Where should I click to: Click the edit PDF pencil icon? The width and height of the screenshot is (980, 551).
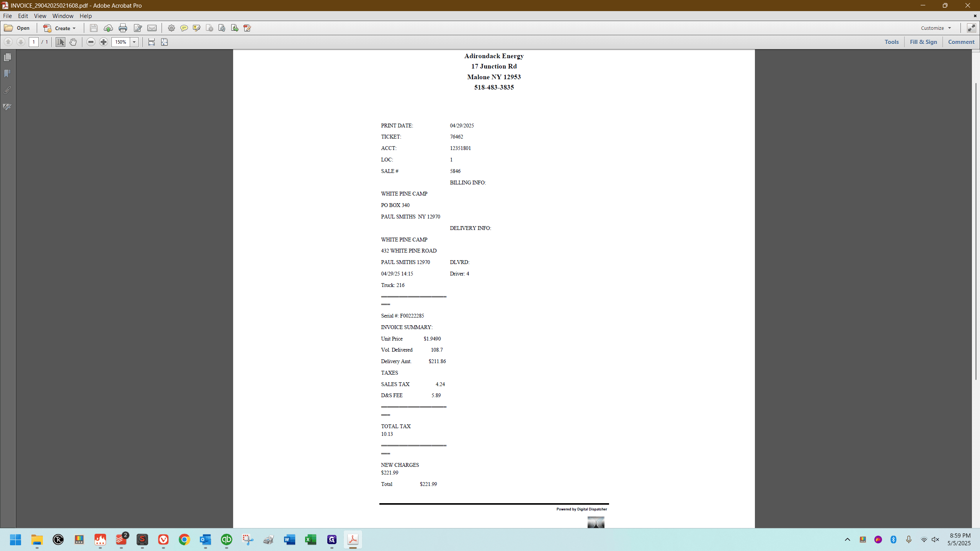pyautogui.click(x=247, y=28)
